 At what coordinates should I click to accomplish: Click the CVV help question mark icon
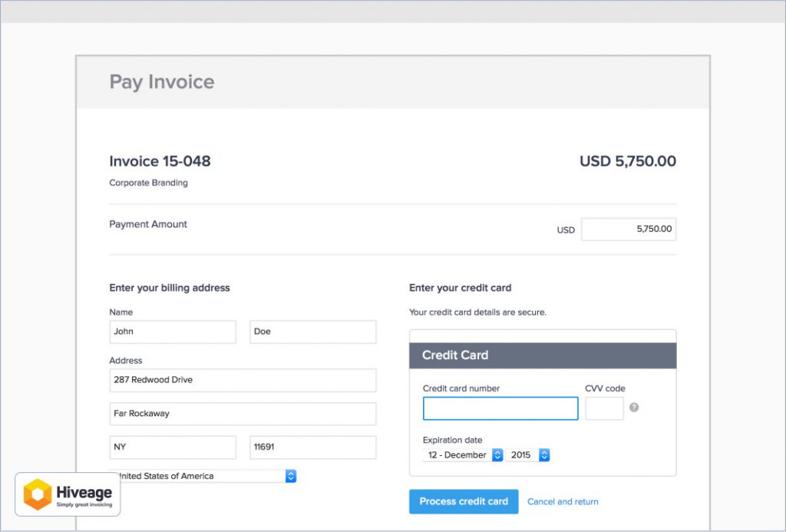tap(634, 408)
